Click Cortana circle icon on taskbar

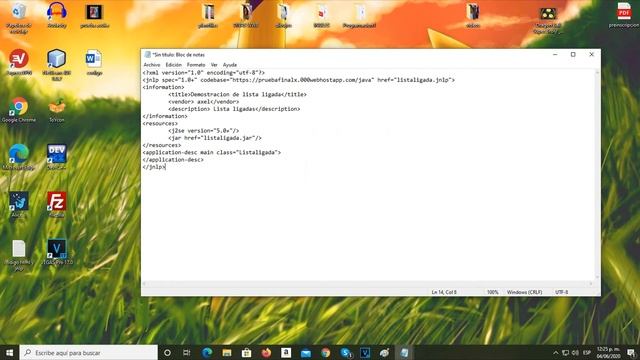pyautogui.click(x=167, y=353)
